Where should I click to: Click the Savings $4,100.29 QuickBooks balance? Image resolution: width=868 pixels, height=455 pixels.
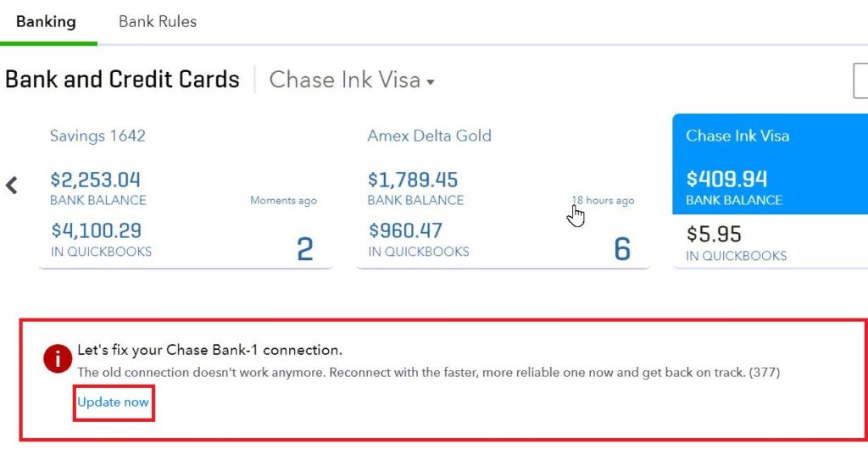coord(96,230)
